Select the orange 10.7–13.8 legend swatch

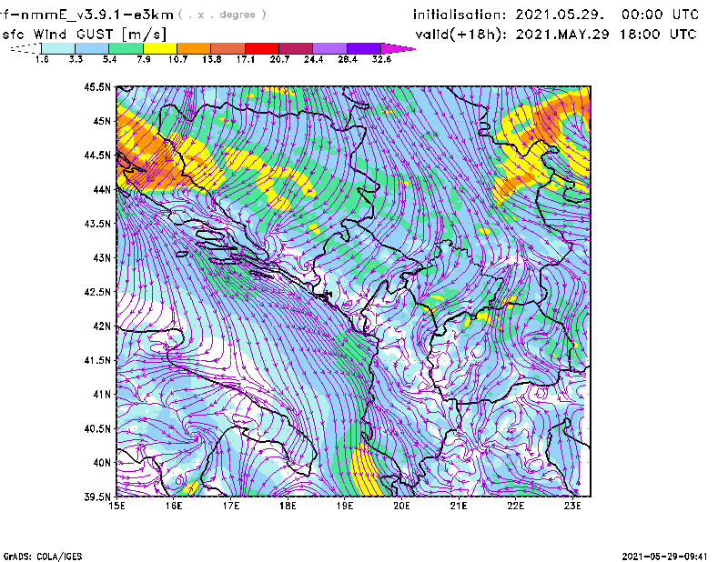coord(194,48)
